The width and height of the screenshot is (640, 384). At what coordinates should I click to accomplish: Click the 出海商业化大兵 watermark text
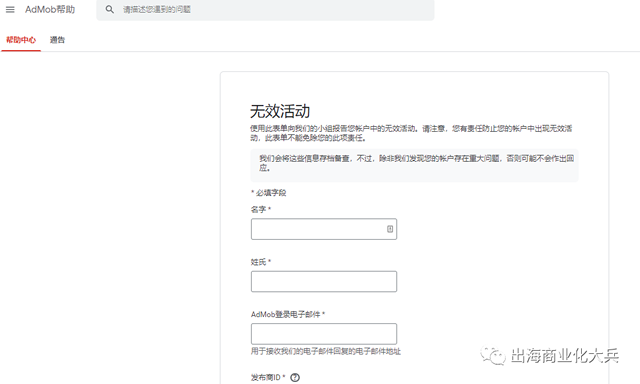[x=564, y=356]
